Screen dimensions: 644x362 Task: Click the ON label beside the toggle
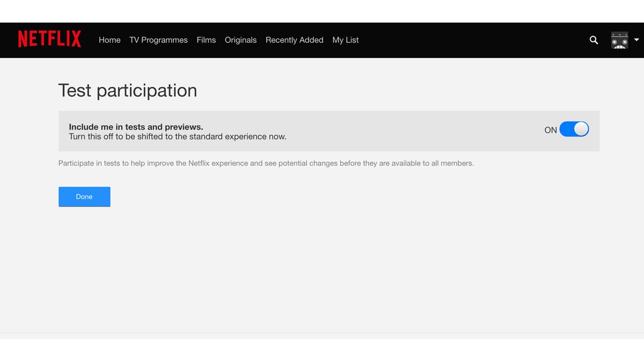[551, 130]
